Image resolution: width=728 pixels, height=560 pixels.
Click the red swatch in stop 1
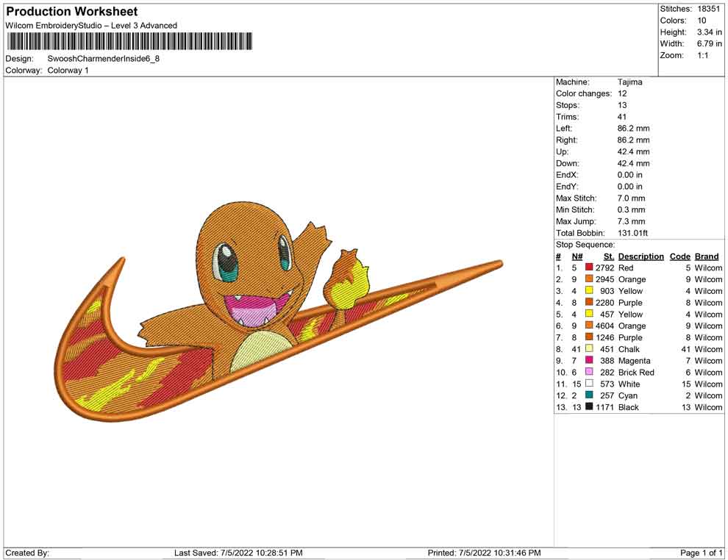pos(589,268)
